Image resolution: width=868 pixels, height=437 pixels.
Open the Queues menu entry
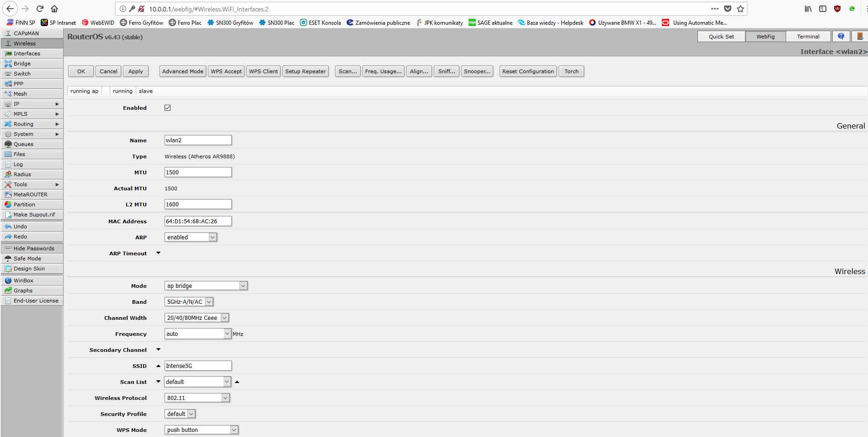click(x=32, y=144)
